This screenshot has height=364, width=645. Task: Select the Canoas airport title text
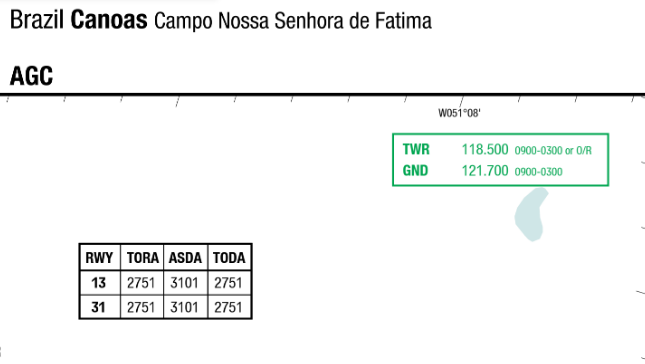point(109,20)
